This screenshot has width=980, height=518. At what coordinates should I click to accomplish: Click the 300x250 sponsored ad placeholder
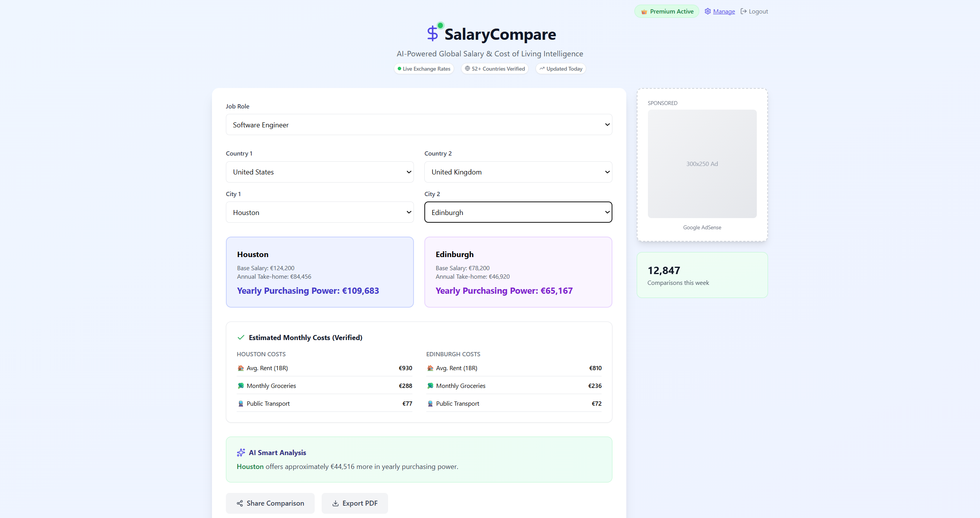coord(702,164)
